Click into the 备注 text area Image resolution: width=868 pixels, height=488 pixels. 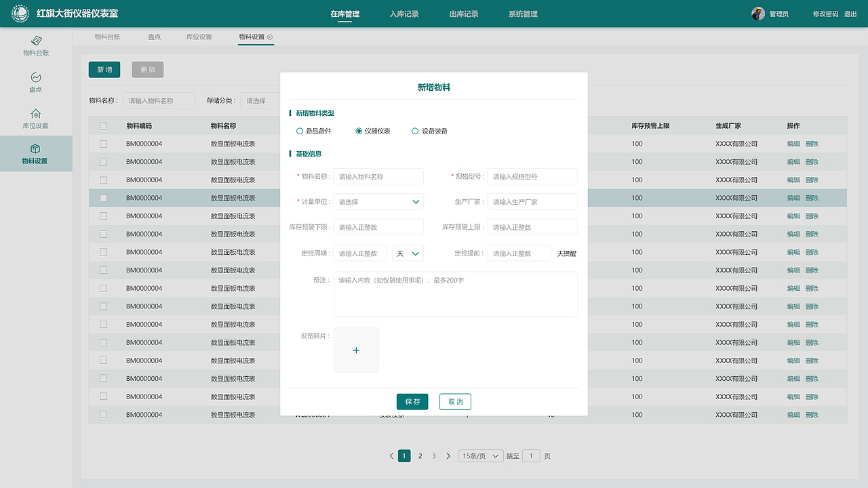[x=456, y=294]
